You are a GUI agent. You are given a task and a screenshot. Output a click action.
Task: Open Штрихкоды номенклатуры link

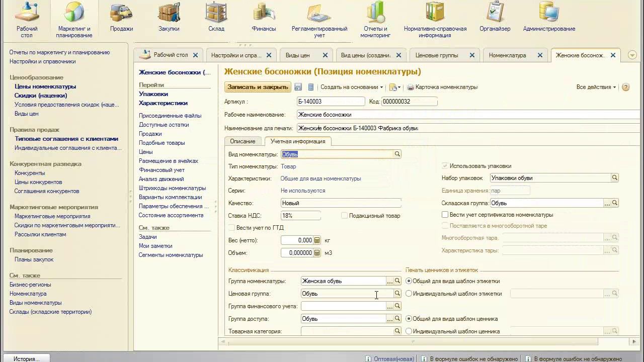[172, 188]
